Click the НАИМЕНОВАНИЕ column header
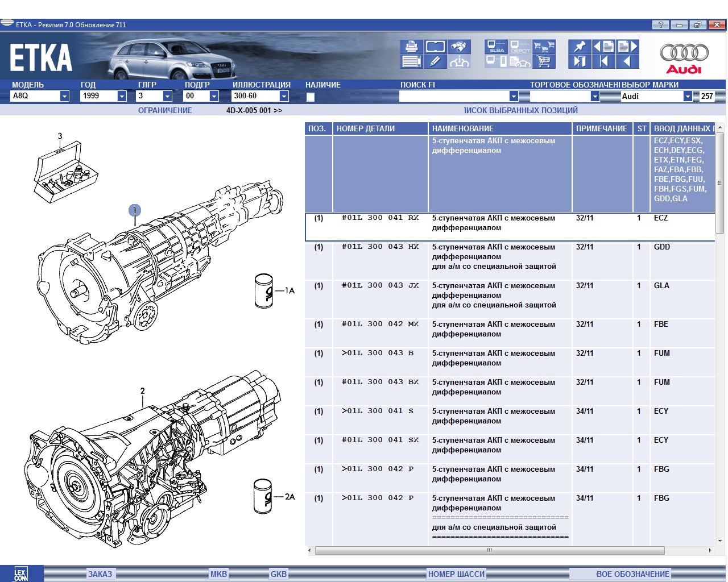 (500, 128)
